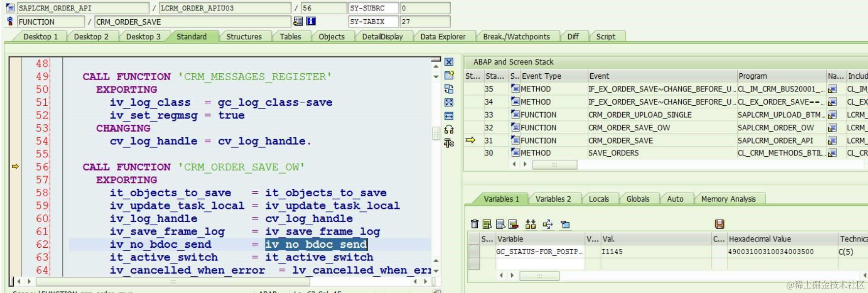This screenshot has width=868, height=293.
Task: Open the Structures tab
Action: (x=244, y=36)
